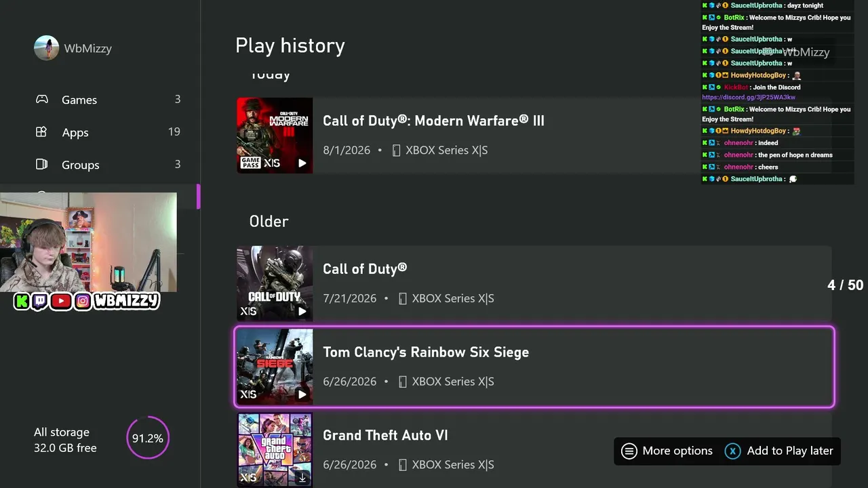This screenshot has height=488, width=868.
Task: Click the play icon on Call of Duty cover
Action: 302,311
